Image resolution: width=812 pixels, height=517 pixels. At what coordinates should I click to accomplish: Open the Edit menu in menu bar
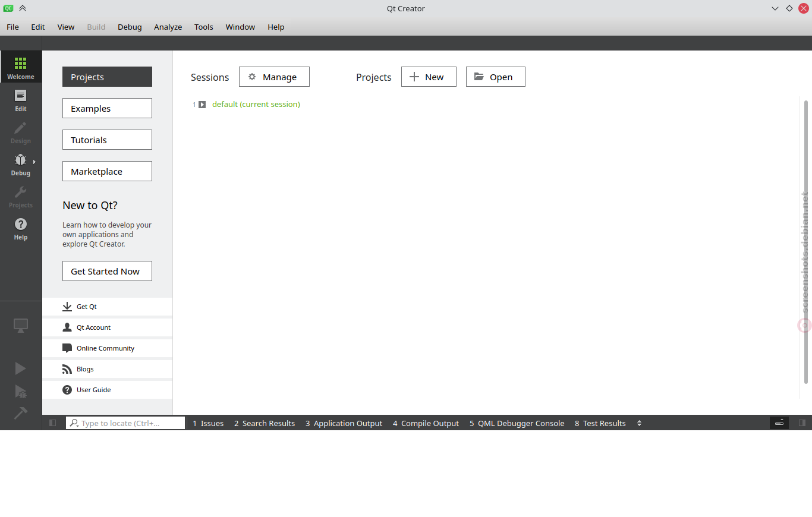38,27
